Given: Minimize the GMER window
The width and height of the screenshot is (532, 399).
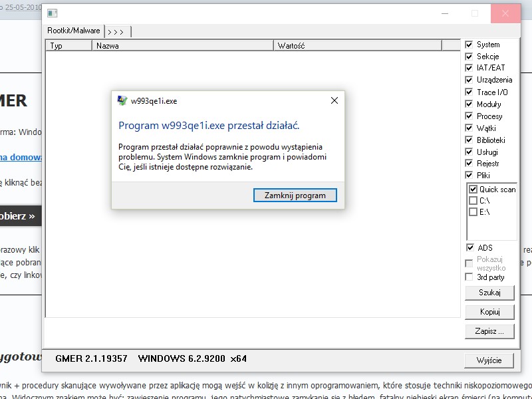Looking at the screenshot, I should pyautogui.click(x=445, y=13).
